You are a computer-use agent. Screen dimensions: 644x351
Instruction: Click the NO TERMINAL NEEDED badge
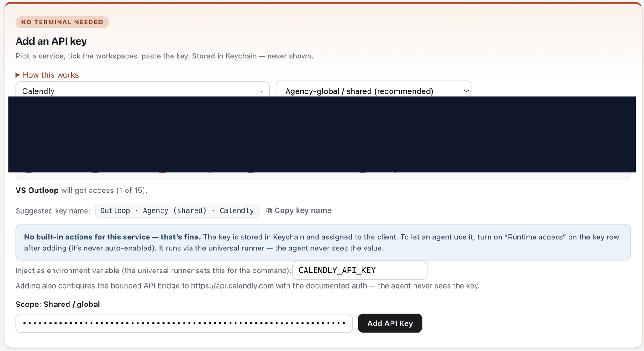(62, 22)
